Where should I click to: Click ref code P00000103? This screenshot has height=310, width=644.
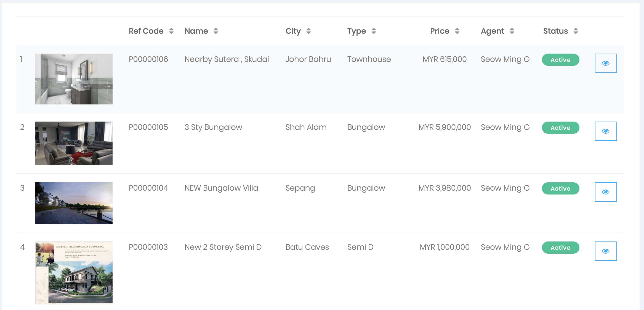[x=148, y=247]
